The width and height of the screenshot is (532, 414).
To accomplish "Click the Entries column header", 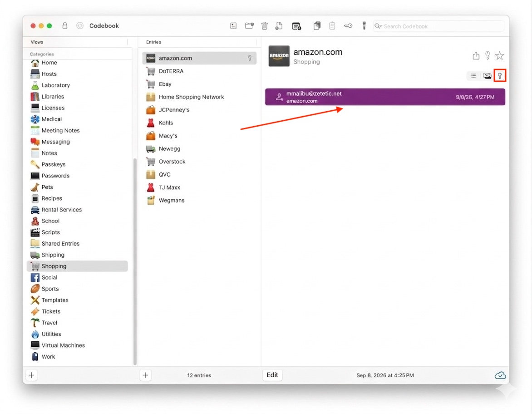I will [154, 42].
